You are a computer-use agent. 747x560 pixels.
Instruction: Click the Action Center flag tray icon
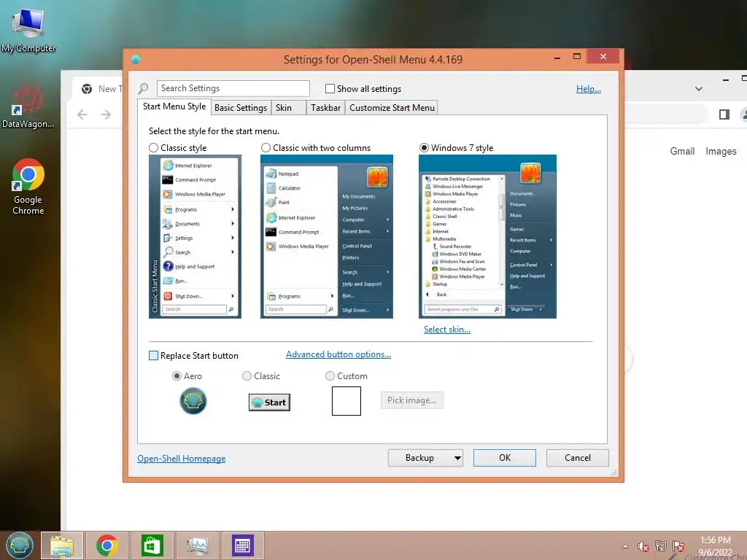pyautogui.click(x=678, y=546)
